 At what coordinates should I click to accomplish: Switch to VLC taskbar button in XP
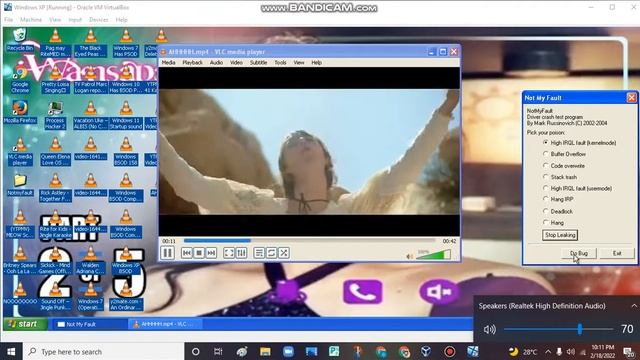165,324
